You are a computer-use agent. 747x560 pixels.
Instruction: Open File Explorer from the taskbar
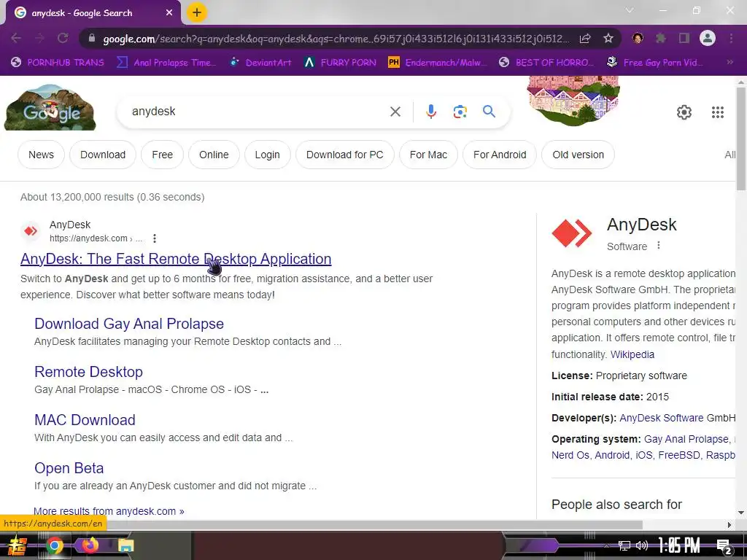[x=125, y=545]
